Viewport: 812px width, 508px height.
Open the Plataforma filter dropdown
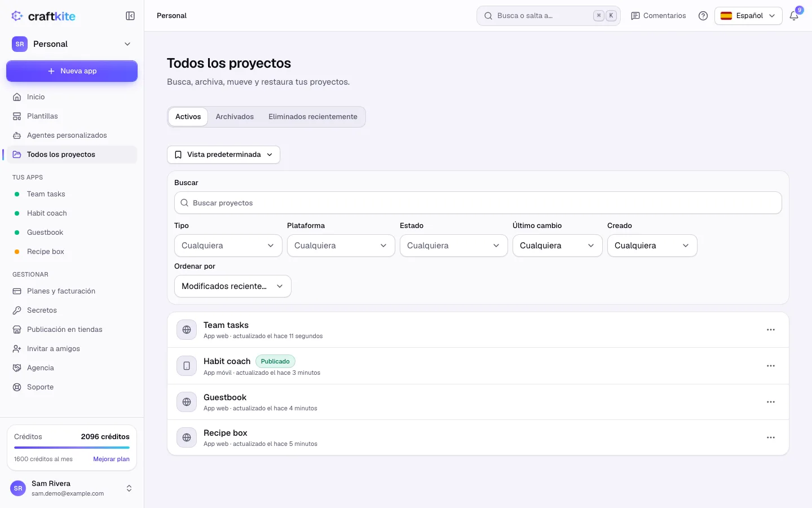[341, 246]
